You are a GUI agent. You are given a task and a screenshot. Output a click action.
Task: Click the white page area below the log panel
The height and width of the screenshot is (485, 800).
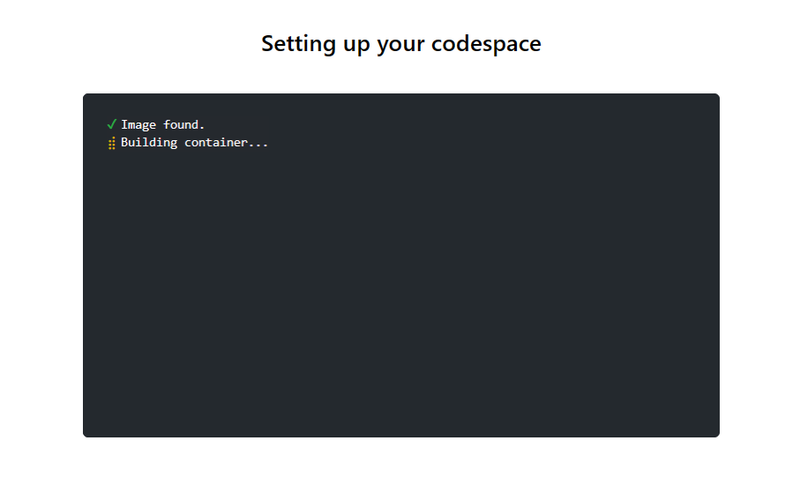[x=400, y=462]
